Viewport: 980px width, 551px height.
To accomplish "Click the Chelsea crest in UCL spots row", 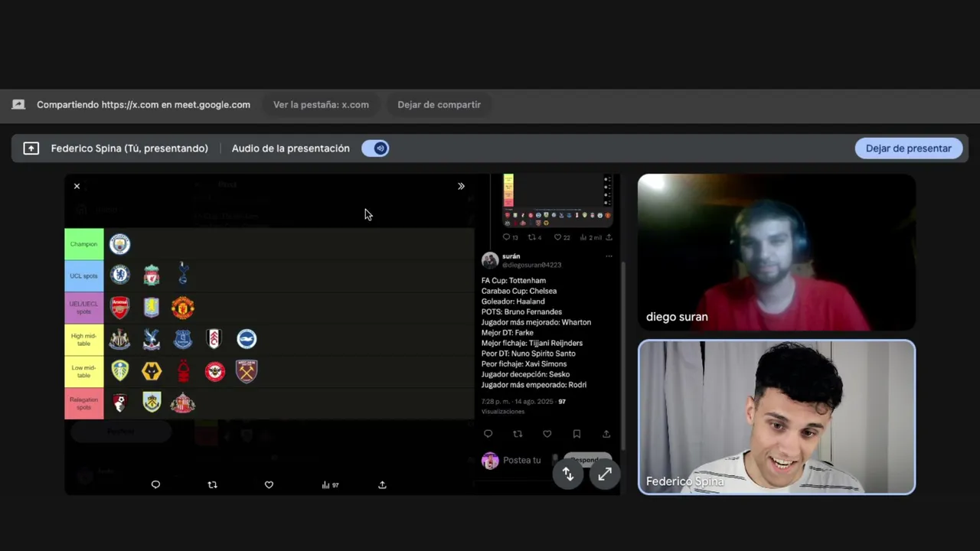I will coord(119,275).
